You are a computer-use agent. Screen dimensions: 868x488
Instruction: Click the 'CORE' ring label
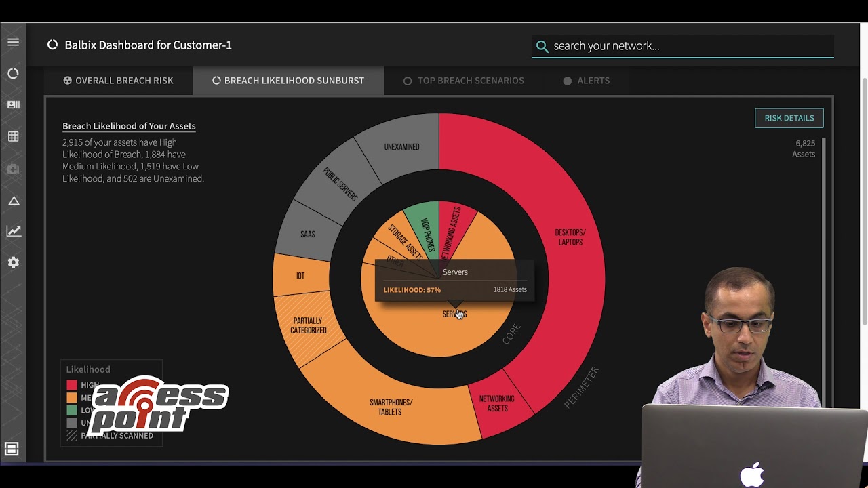pyautogui.click(x=511, y=333)
